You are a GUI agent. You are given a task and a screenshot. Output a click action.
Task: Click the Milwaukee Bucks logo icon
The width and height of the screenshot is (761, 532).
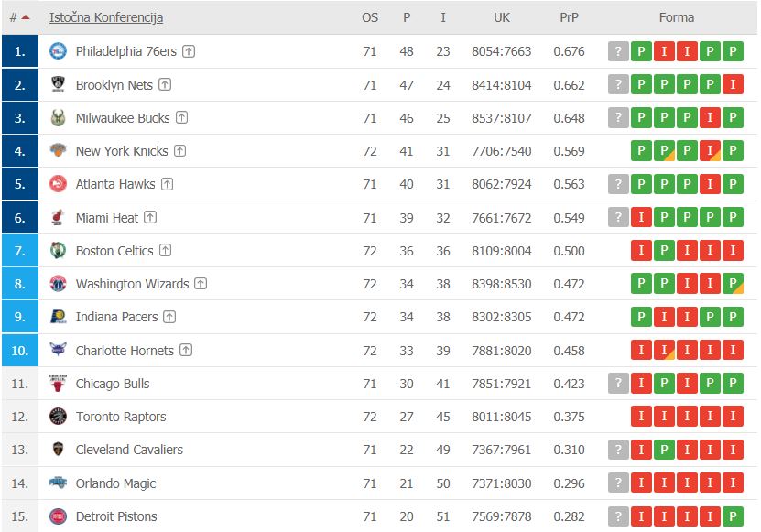[x=58, y=118]
